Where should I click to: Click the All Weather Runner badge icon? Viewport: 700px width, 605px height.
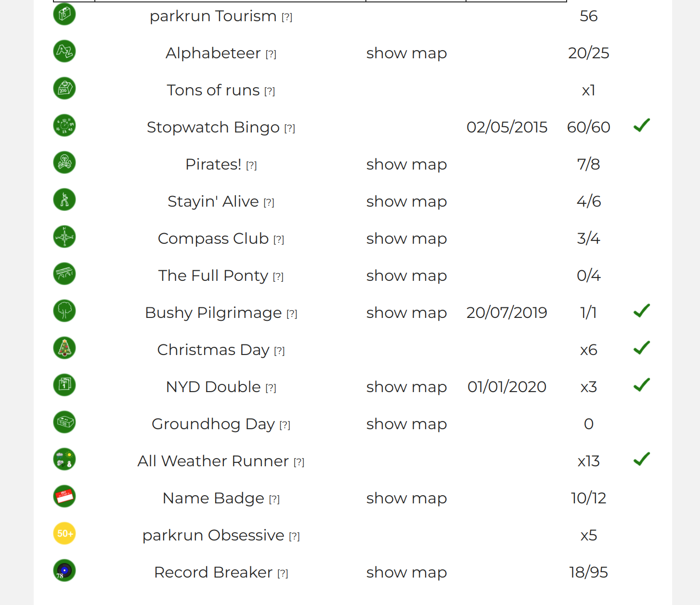point(65,460)
